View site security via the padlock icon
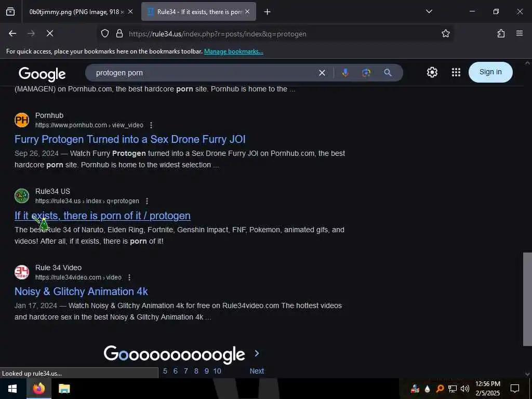The width and height of the screenshot is (532, 399). 119,33
